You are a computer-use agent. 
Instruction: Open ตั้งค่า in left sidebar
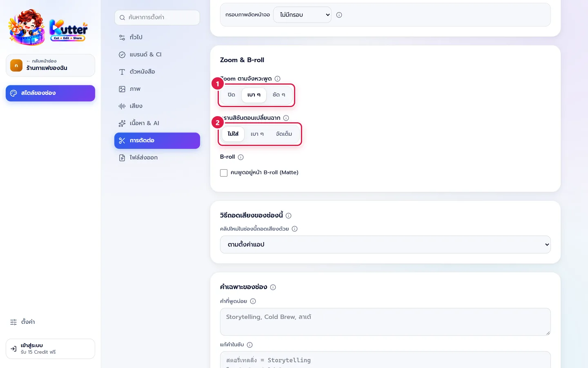point(50,322)
